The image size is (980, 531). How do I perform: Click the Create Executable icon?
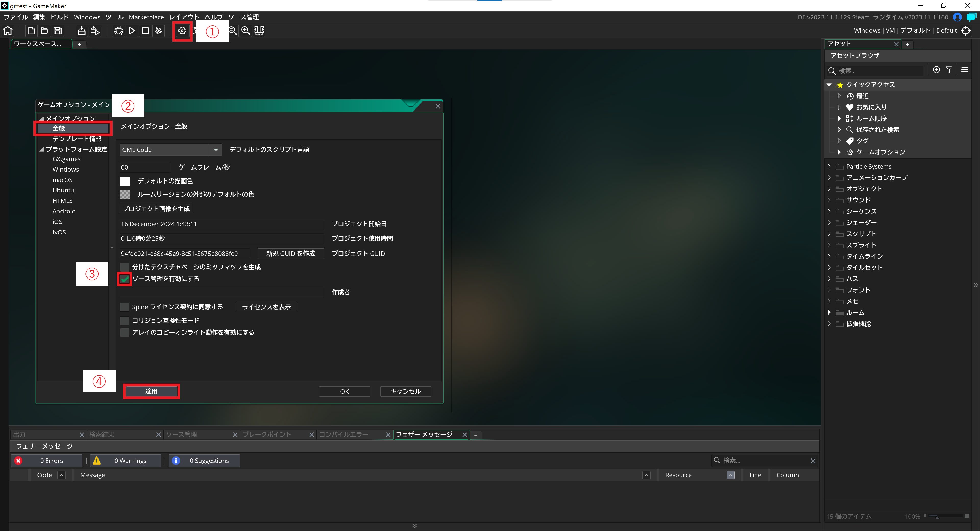coord(81,31)
